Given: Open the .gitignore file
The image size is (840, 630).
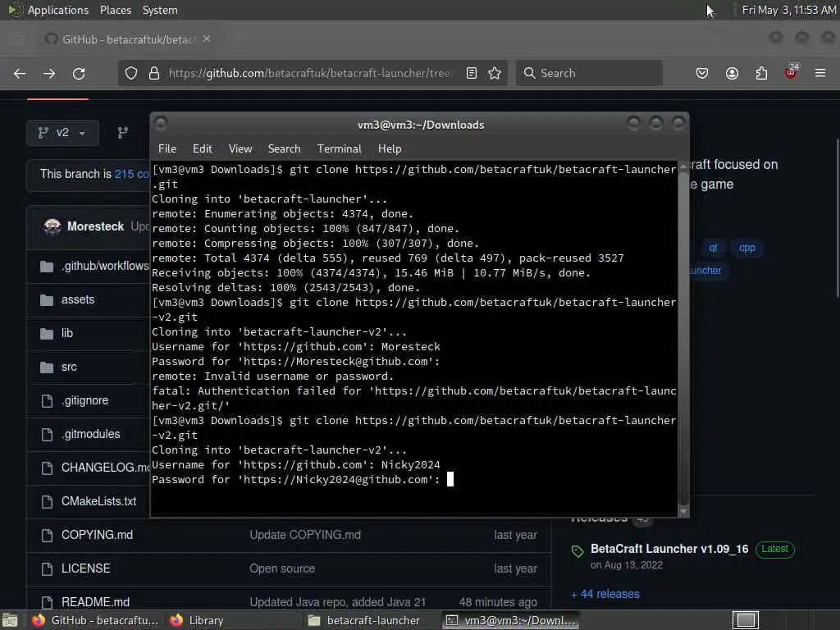Looking at the screenshot, I should 84,400.
